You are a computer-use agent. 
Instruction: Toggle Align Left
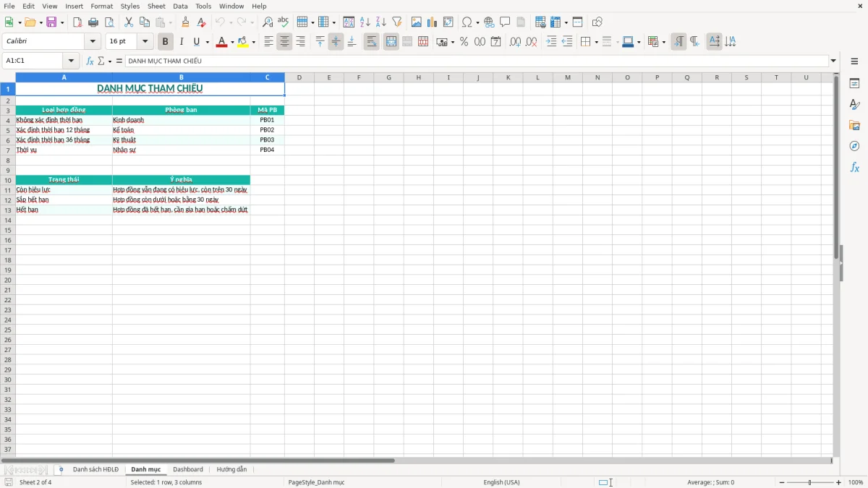[x=268, y=42]
